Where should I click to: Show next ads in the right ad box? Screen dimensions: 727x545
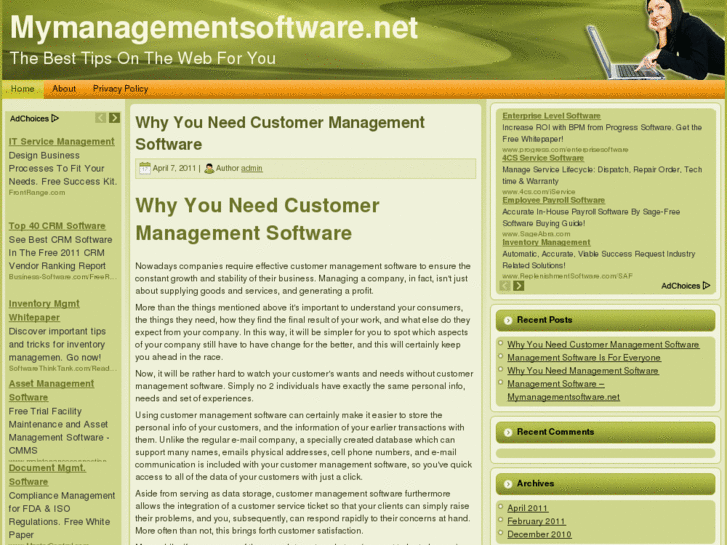(519, 286)
